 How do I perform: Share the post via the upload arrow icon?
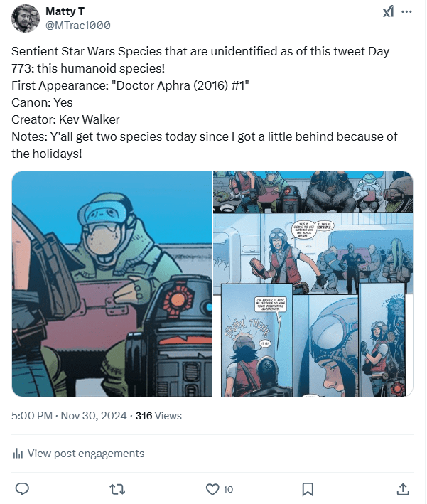pos(402,488)
